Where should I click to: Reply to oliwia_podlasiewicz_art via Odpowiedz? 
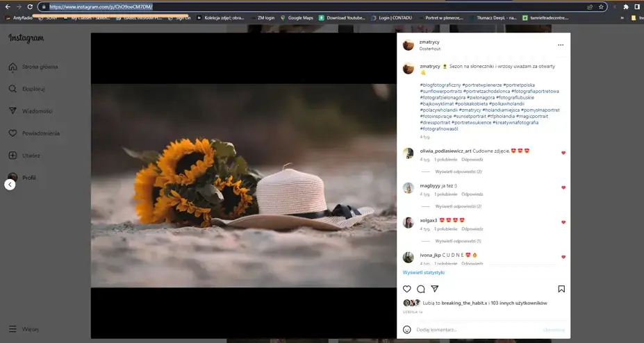[x=472, y=160]
